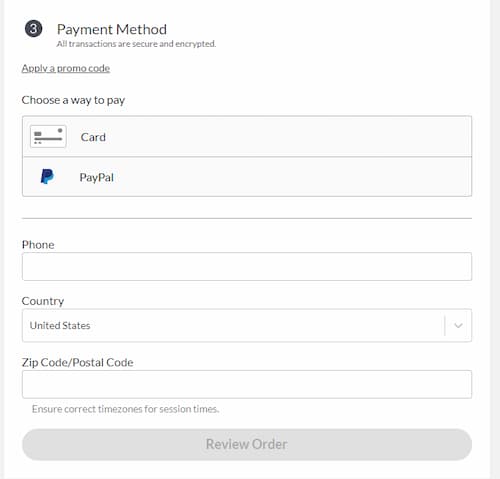The height and width of the screenshot is (479, 500).
Task: Open the Country dropdown showing United States
Action: (247, 325)
